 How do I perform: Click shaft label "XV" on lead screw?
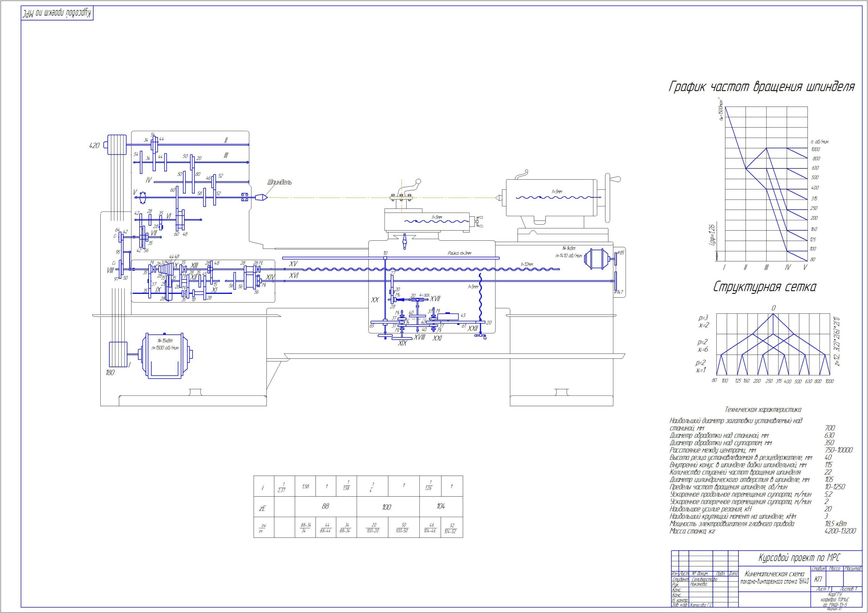[x=293, y=263]
